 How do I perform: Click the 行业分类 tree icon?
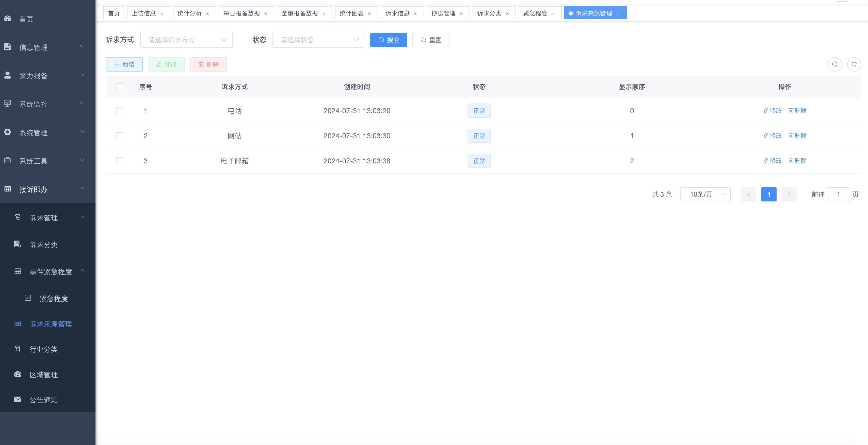click(x=18, y=349)
